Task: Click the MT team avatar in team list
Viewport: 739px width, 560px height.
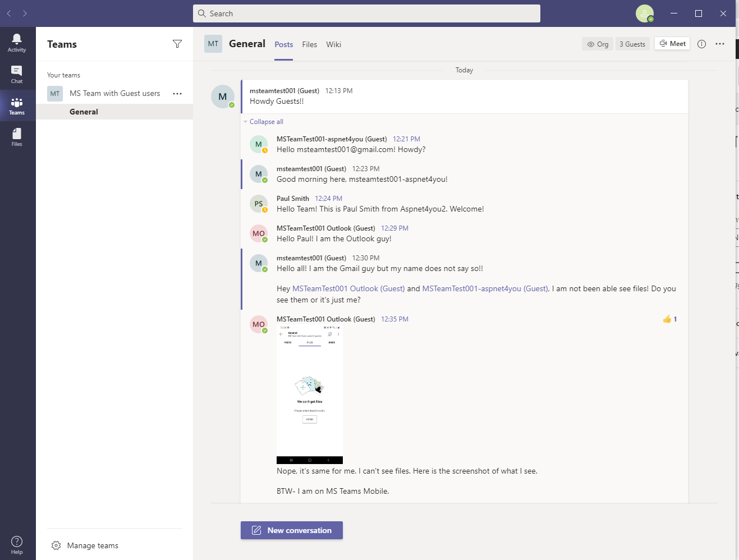Action: (x=55, y=94)
